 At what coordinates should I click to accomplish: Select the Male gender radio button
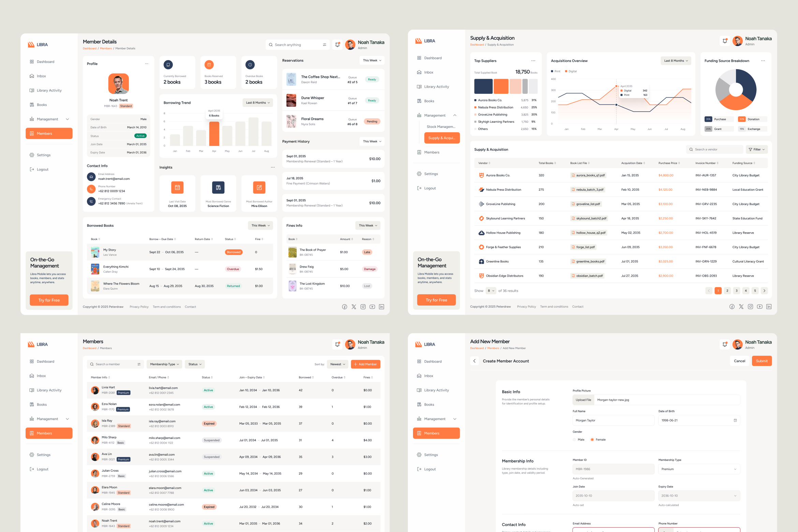coord(575,440)
